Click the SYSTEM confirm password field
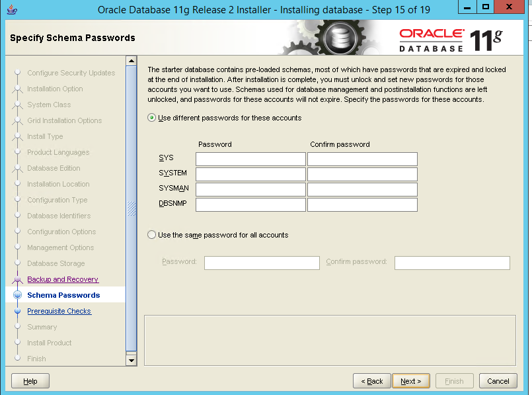Image resolution: width=532 pixels, height=395 pixels. tap(362, 174)
